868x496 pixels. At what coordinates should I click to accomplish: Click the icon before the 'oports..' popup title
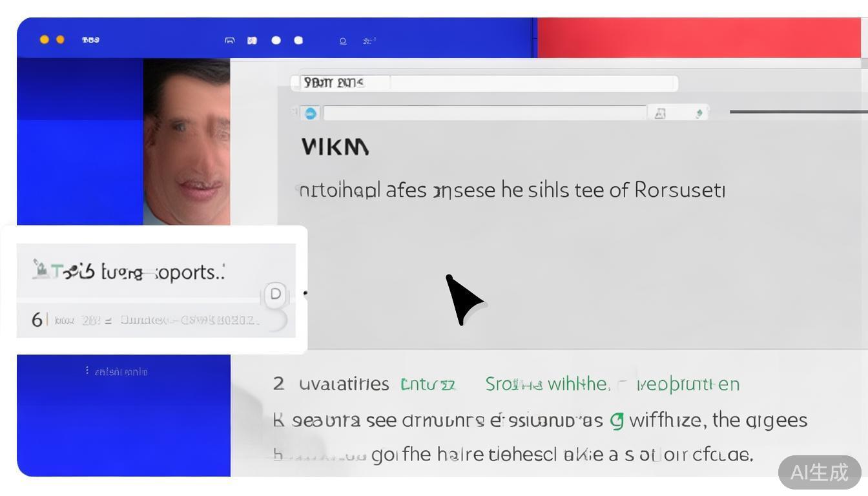click(x=41, y=270)
